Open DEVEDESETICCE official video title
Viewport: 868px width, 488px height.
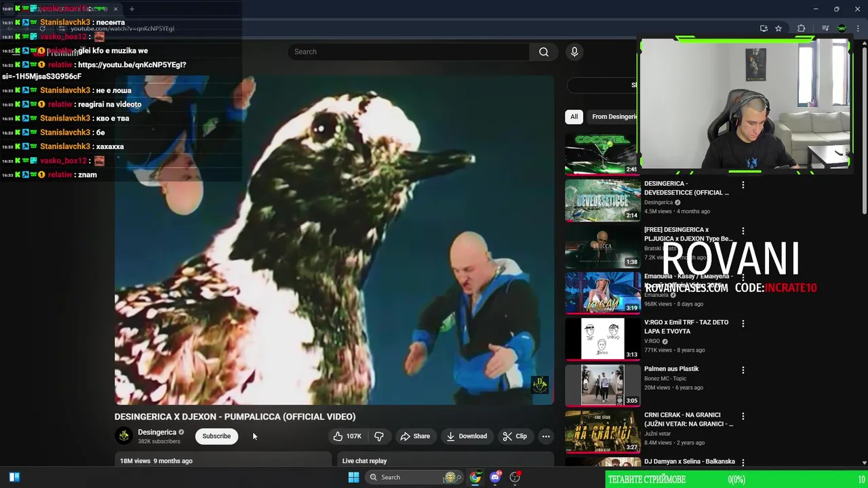coord(686,188)
